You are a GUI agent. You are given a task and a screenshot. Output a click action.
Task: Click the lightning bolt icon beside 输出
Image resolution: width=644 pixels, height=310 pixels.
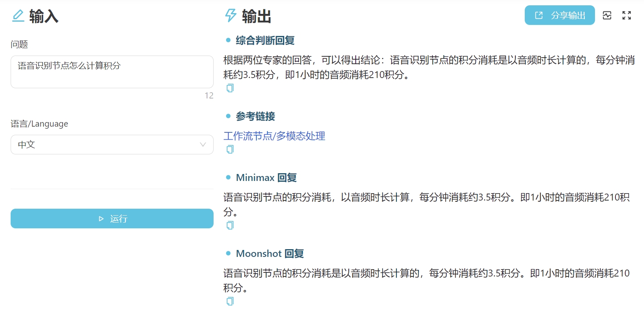pos(230,16)
